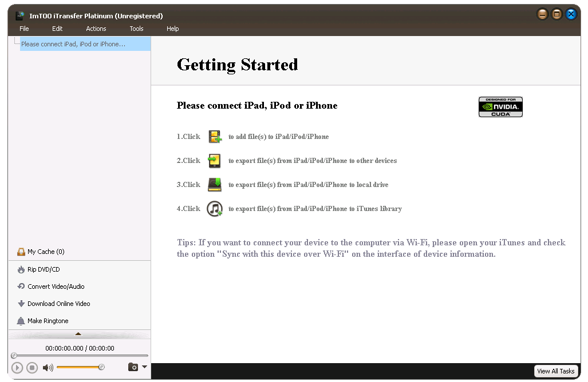
Task: Open the File menu
Action: pyautogui.click(x=24, y=29)
